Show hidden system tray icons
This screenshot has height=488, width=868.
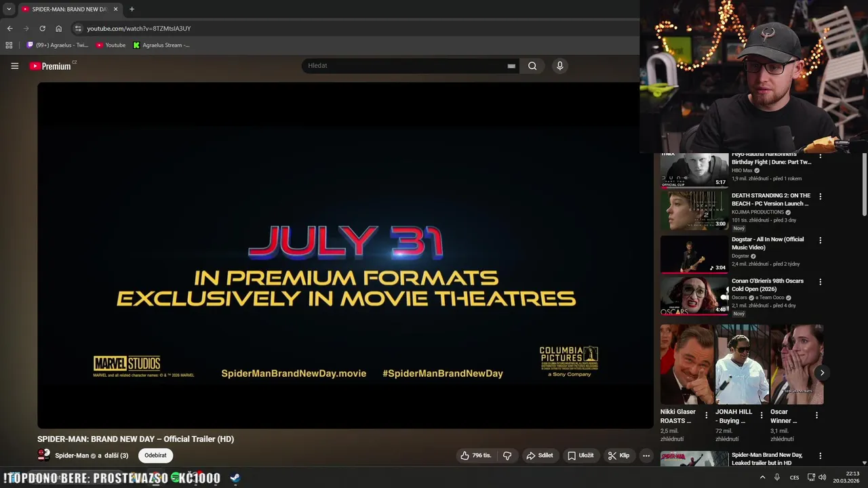762,477
